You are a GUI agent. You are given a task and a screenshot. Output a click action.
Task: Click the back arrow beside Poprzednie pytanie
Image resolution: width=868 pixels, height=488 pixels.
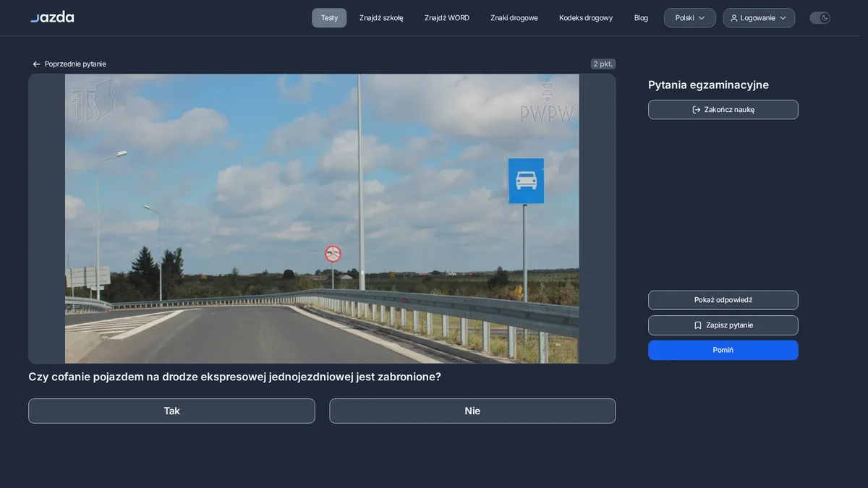36,64
